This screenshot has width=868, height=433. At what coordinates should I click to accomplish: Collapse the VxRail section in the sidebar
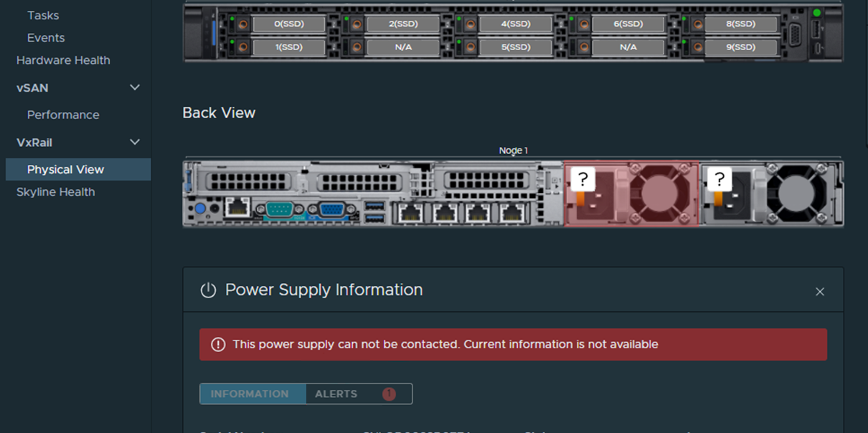134,142
